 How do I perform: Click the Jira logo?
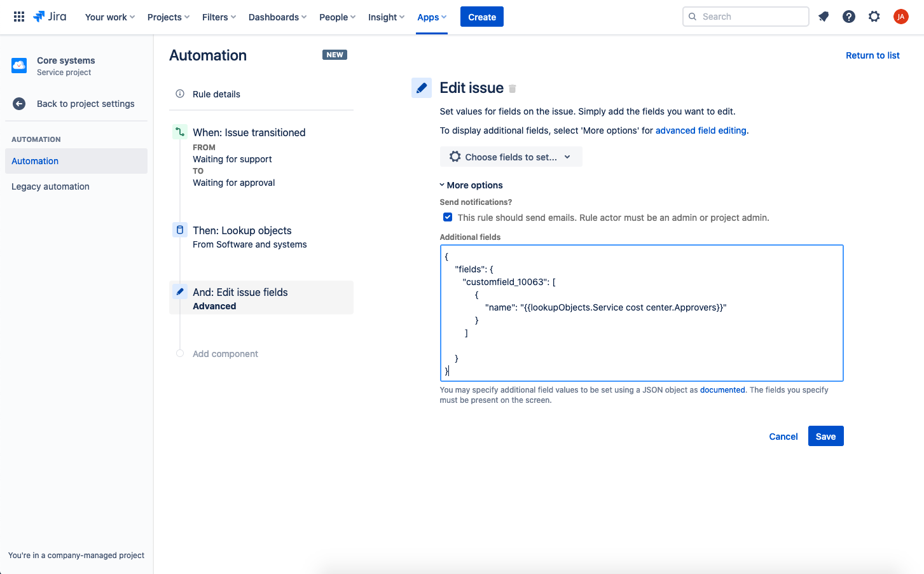click(x=50, y=17)
